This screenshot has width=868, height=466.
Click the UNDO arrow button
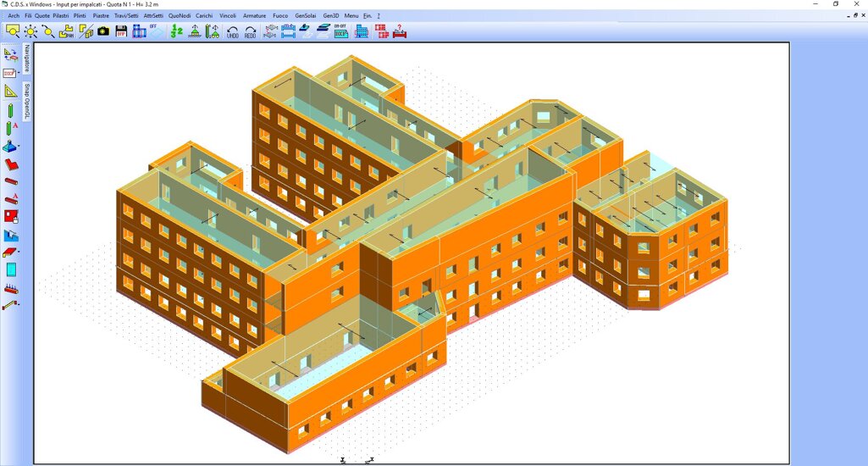pyautogui.click(x=232, y=32)
